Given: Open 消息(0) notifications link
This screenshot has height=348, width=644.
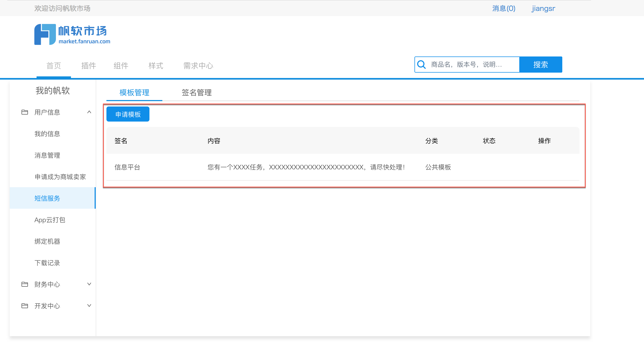Looking at the screenshot, I should point(504,8).
